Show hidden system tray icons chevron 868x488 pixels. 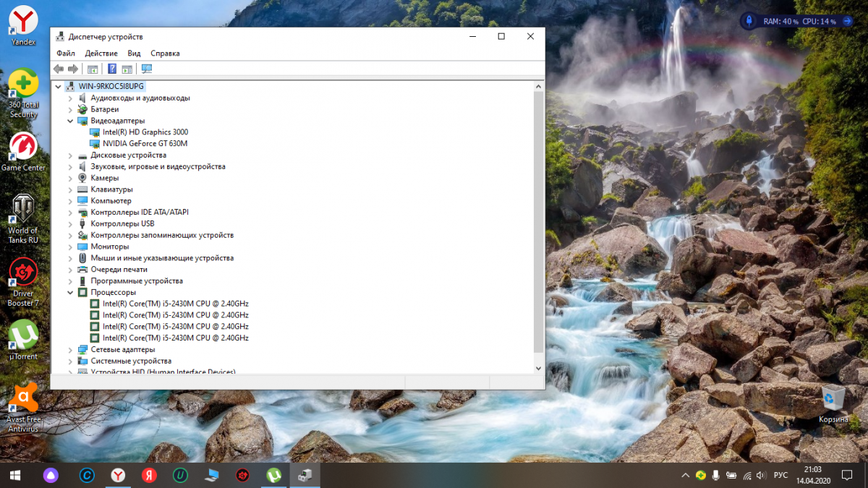685,475
